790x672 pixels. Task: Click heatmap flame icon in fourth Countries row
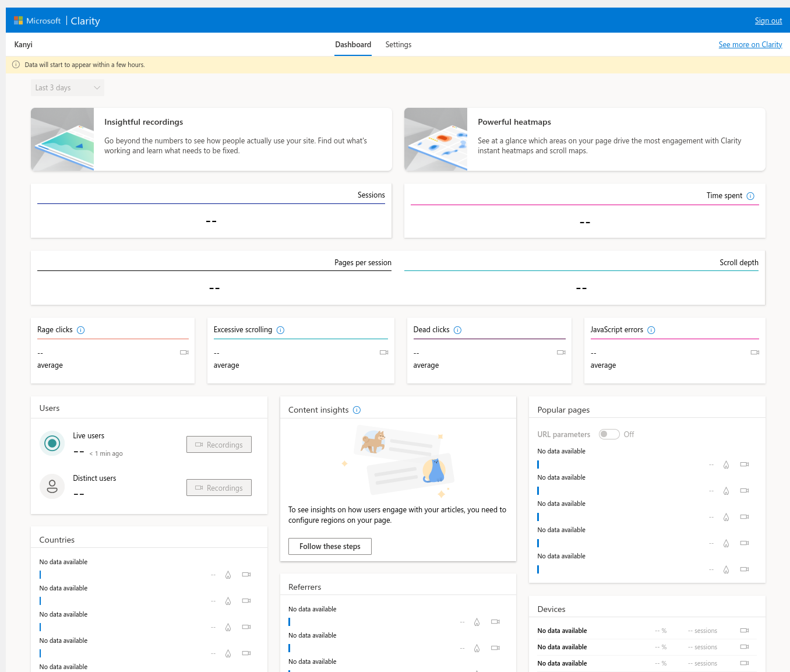[228, 653]
